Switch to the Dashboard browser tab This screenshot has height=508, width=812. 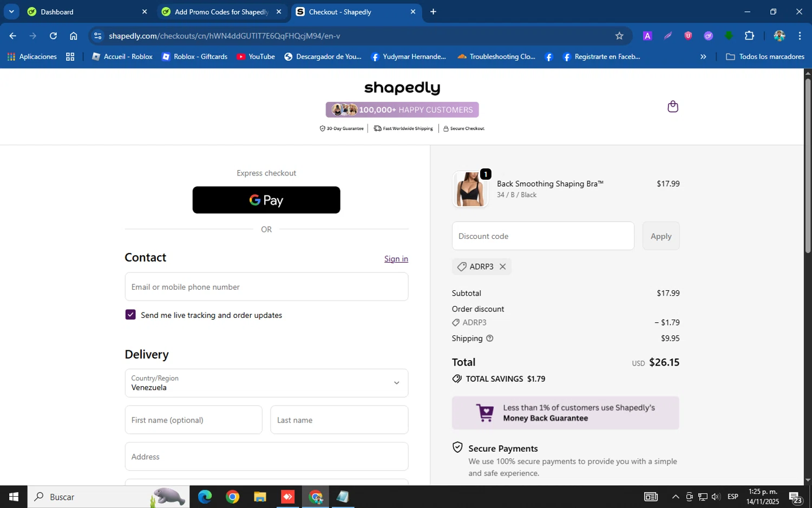click(x=87, y=12)
